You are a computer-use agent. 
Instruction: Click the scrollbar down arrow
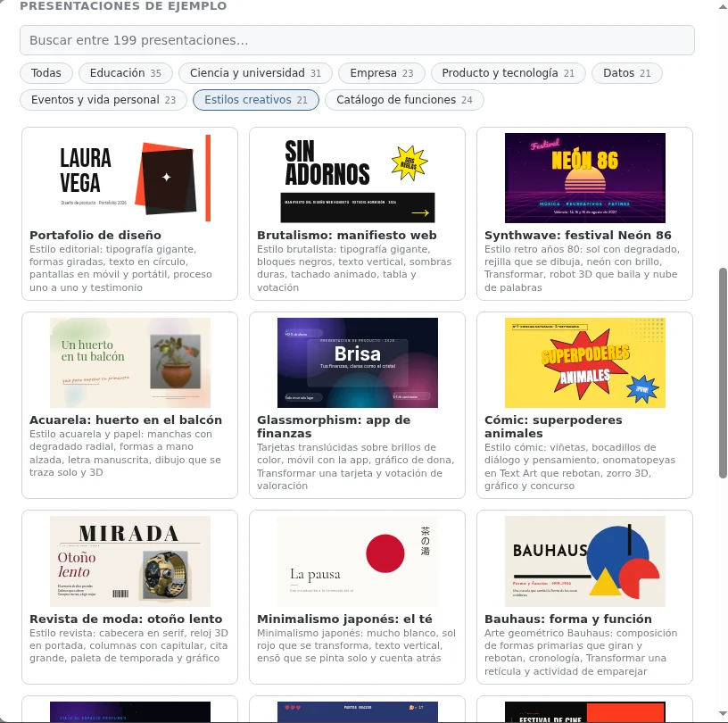point(723,713)
